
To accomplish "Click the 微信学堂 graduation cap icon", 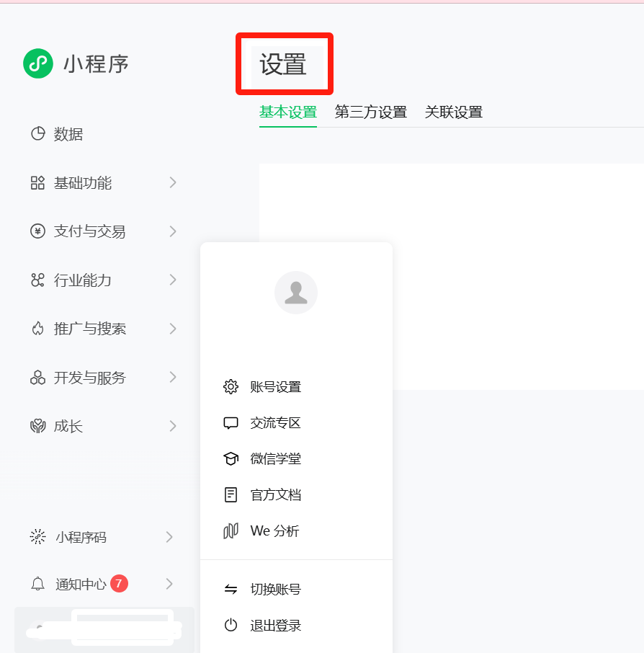I will pos(231,459).
